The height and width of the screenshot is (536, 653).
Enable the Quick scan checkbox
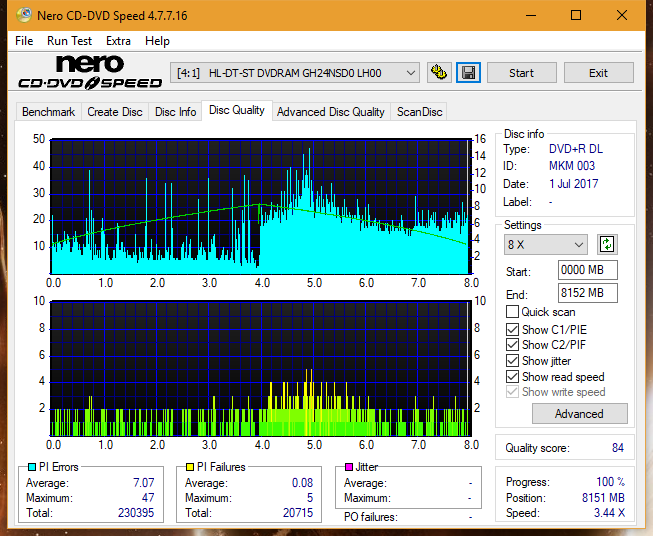point(512,312)
